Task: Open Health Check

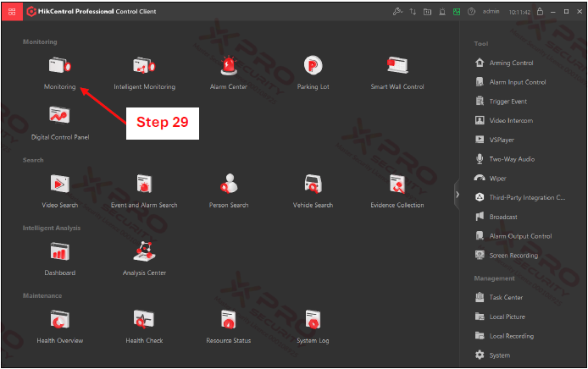Action: 144,327
